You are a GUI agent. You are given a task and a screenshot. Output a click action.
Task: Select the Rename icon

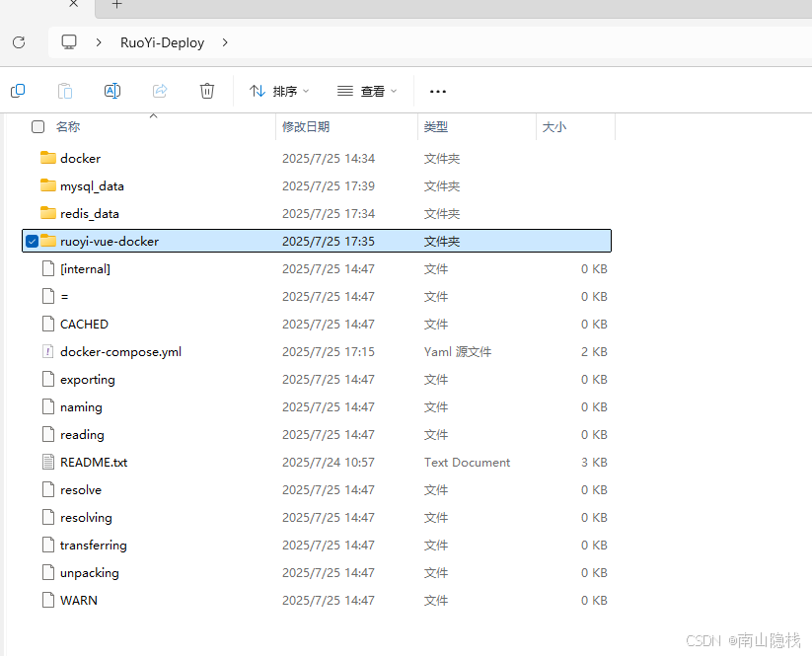(x=112, y=90)
